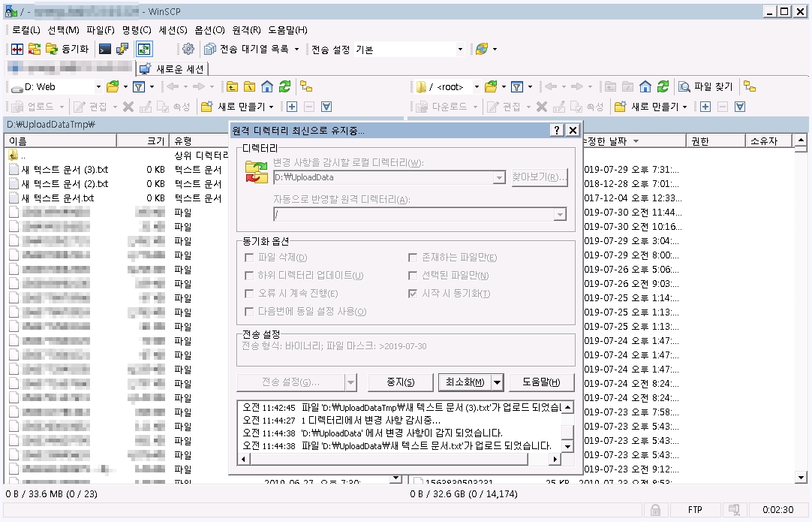812x522 pixels.
Task: Expand the remote 새로 만들기 dropdown
Action: (684, 107)
